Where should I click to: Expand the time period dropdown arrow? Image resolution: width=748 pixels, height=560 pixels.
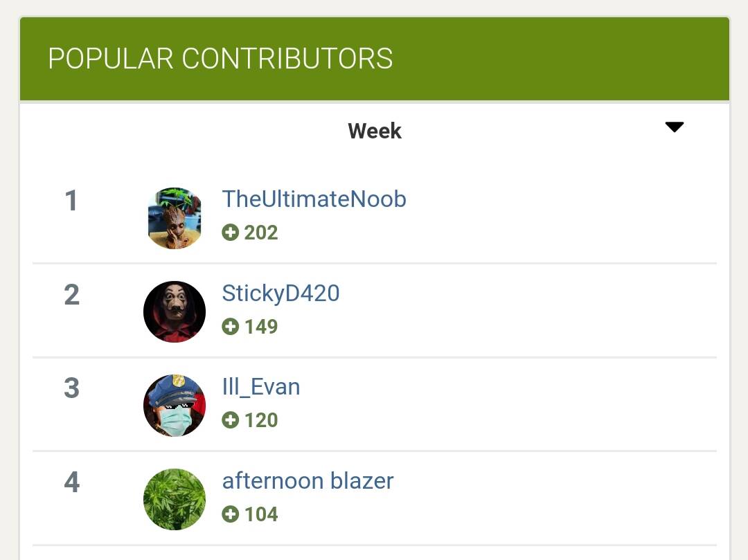(675, 127)
